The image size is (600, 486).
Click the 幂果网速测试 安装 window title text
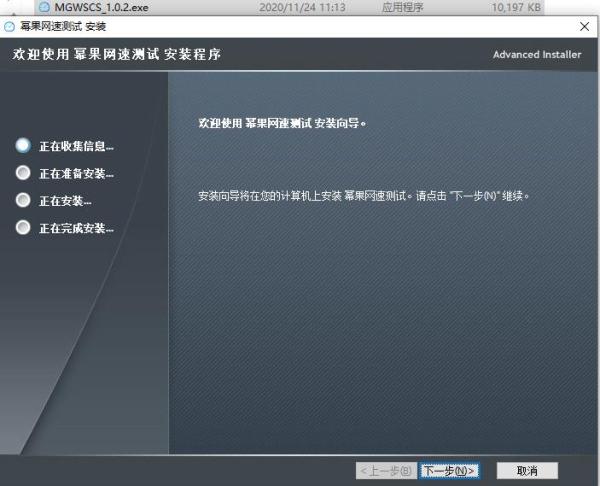tap(63, 26)
